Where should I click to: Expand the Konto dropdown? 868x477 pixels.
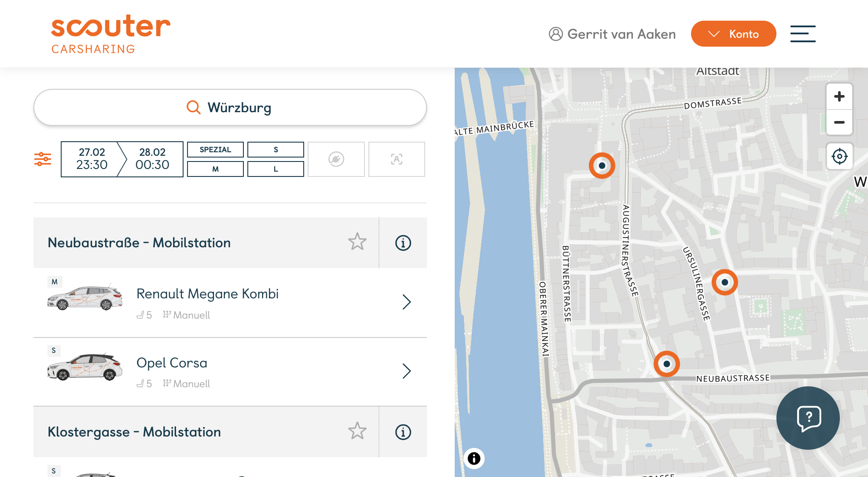(733, 34)
